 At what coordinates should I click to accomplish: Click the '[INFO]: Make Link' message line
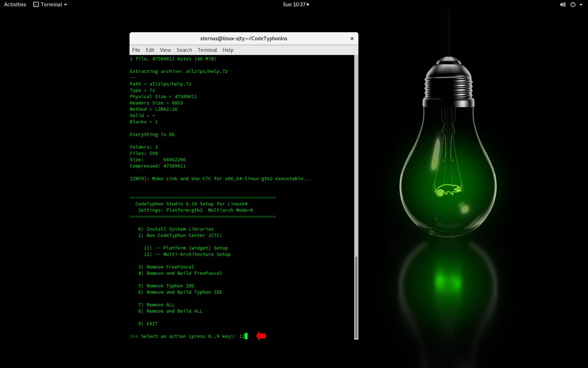click(220, 179)
